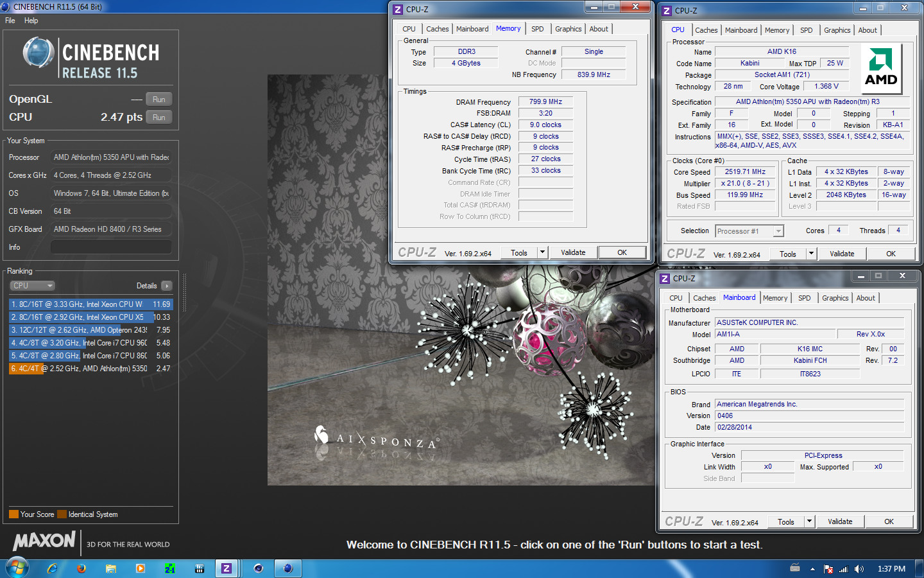924x578 pixels.
Task: Click the active Cinebench blue sphere taskbar button
Action: 288,568
